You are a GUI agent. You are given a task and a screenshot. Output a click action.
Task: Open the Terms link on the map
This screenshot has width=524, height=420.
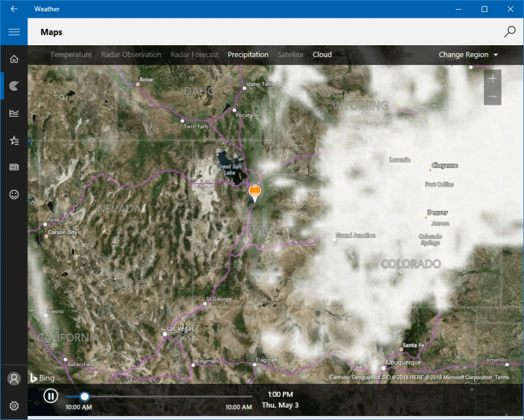502,377
